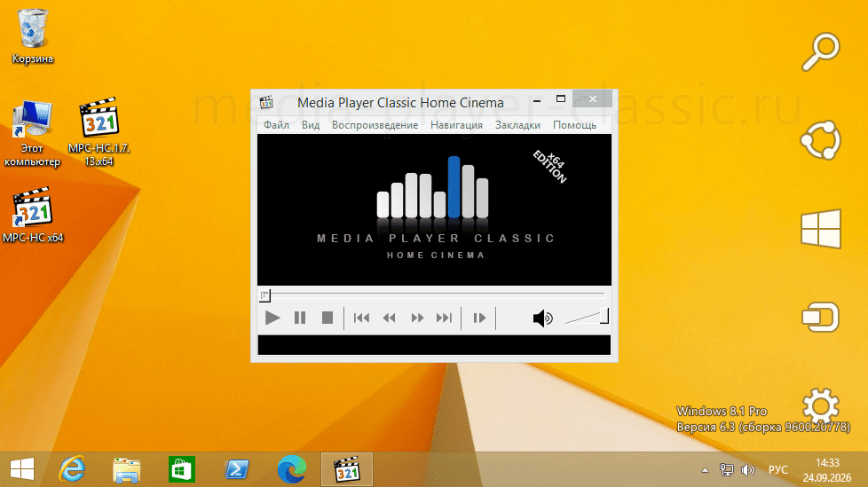Fast forward using double-right arrows
This screenshot has height=487, width=868.
coord(417,318)
